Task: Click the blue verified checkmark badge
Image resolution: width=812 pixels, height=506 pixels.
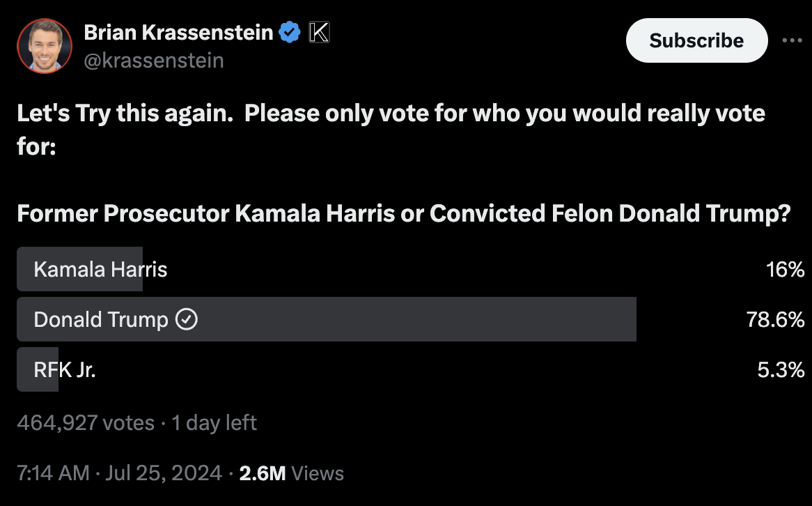Action: 290,32
